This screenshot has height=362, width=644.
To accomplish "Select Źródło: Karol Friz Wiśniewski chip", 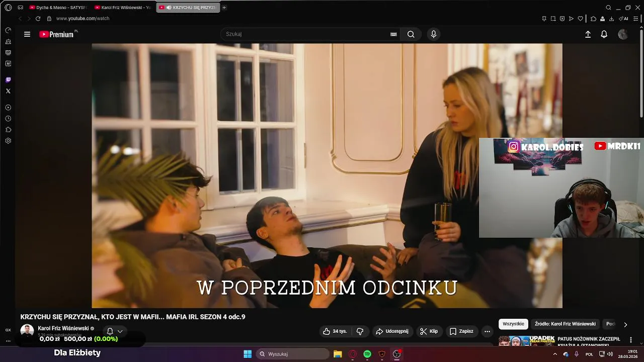I will (565, 324).
